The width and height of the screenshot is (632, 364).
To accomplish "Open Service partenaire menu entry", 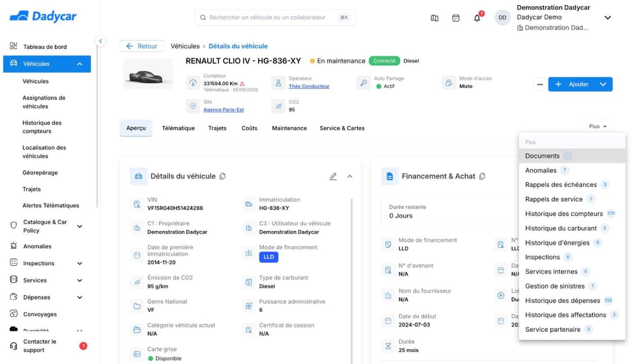I will click(x=572, y=329).
